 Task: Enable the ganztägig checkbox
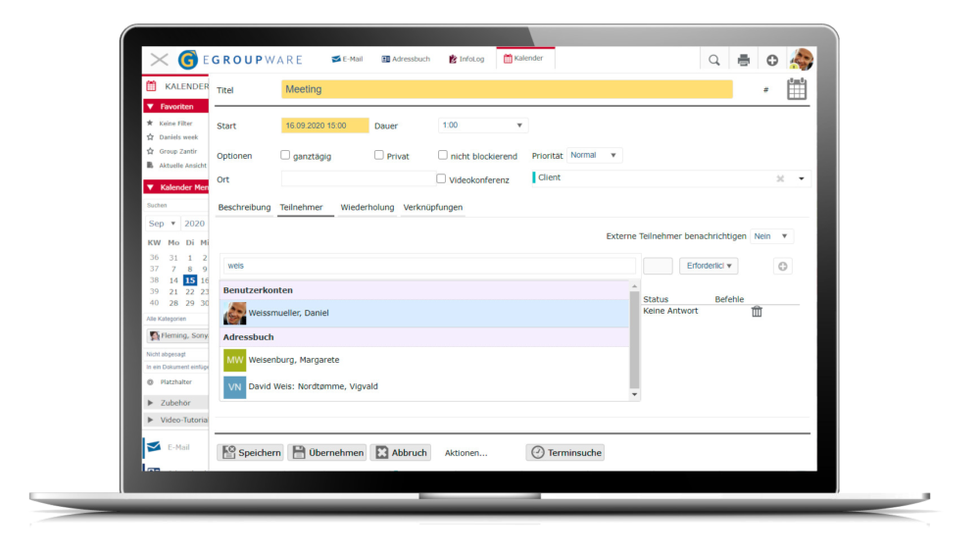285,155
